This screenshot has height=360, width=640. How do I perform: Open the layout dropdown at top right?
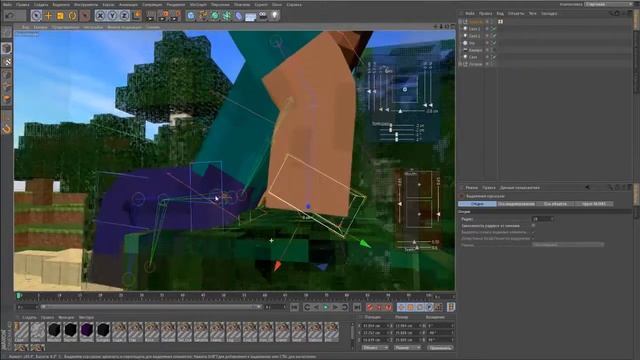609,4
